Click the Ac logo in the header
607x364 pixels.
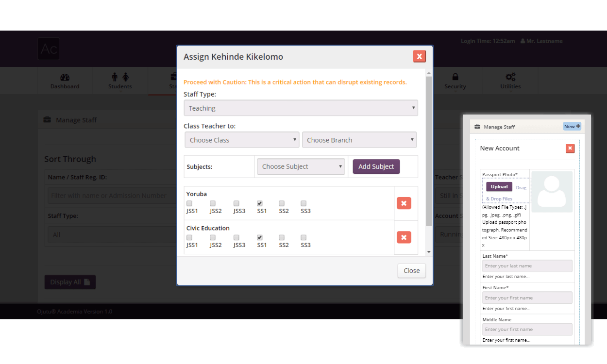point(49,49)
